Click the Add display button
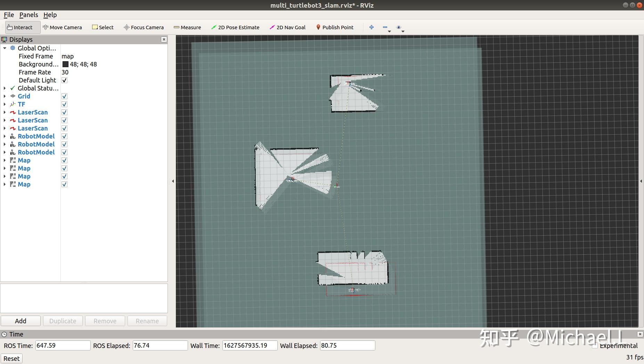The image size is (644, 364). [21, 321]
